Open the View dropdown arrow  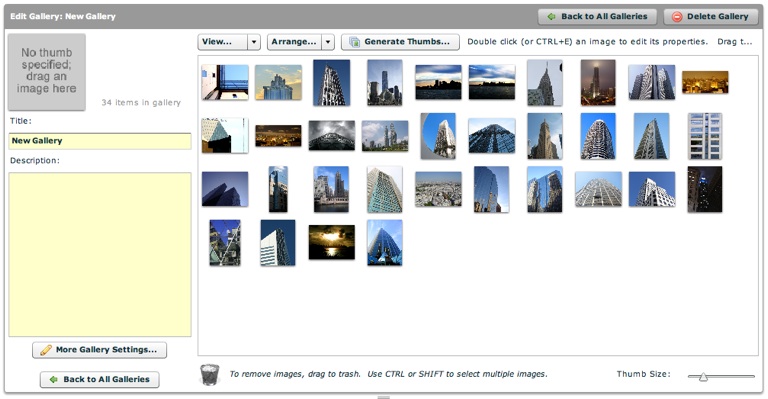254,42
